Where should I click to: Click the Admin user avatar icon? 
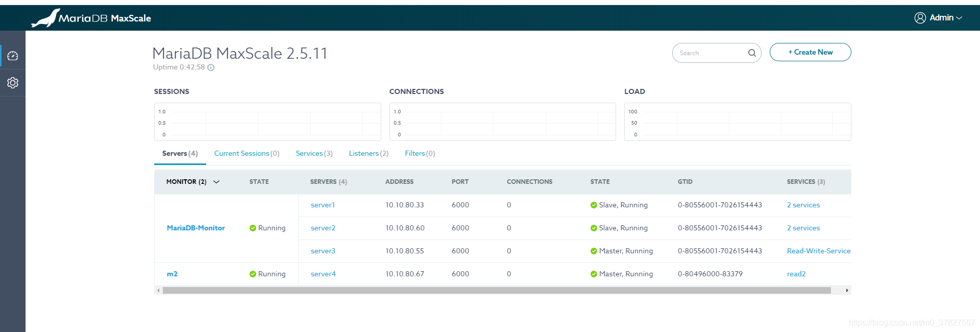920,18
